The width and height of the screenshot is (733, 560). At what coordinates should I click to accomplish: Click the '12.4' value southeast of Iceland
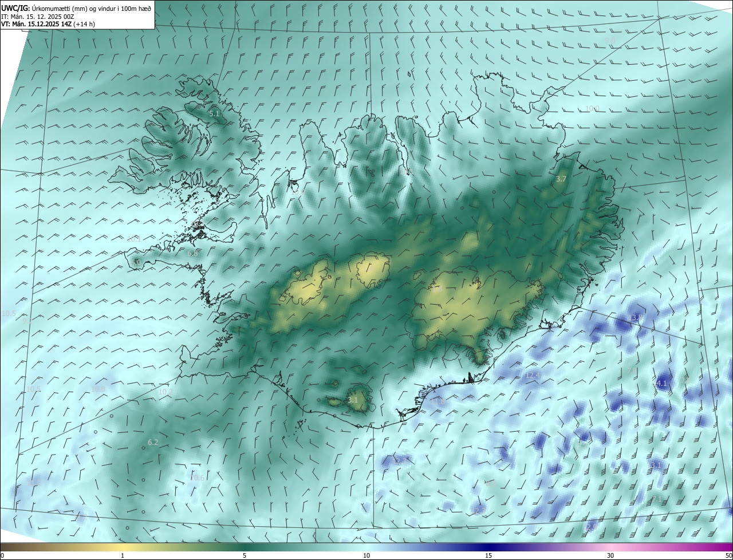pyautogui.click(x=533, y=375)
